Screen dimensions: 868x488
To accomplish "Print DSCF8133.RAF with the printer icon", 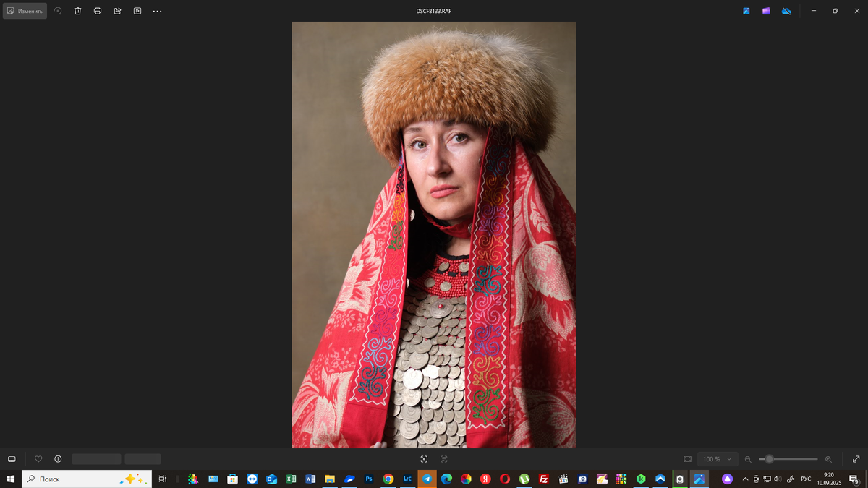I will pos(97,11).
